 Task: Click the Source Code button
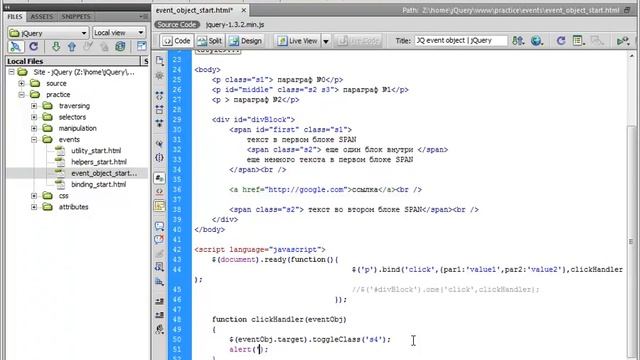tap(177, 25)
